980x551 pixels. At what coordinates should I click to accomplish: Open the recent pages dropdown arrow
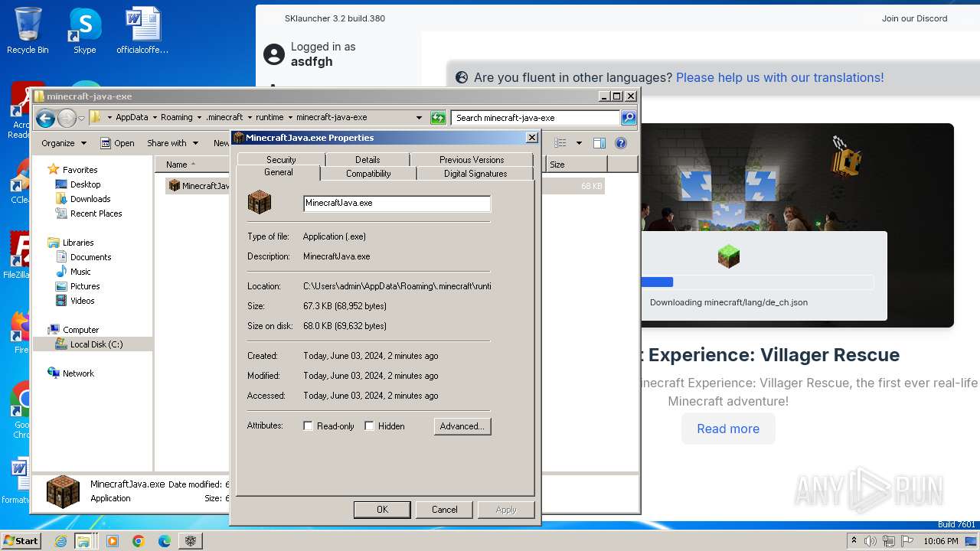(x=81, y=119)
